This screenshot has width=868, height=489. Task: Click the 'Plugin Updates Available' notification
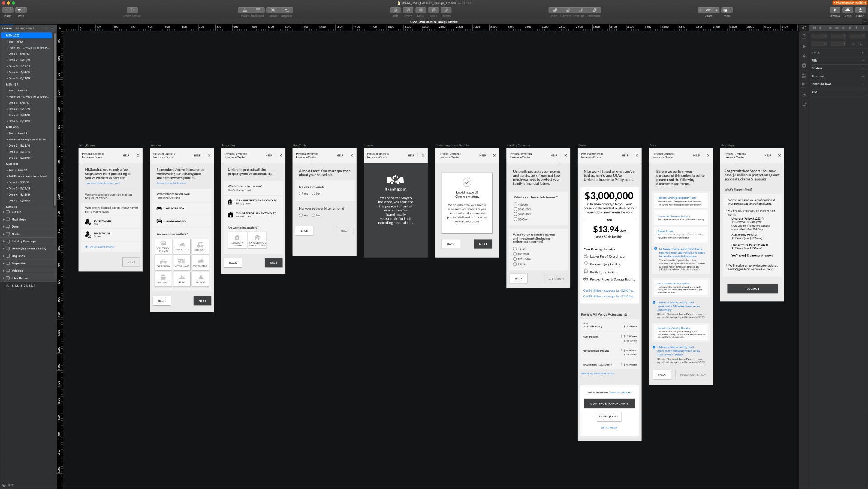tap(849, 3)
